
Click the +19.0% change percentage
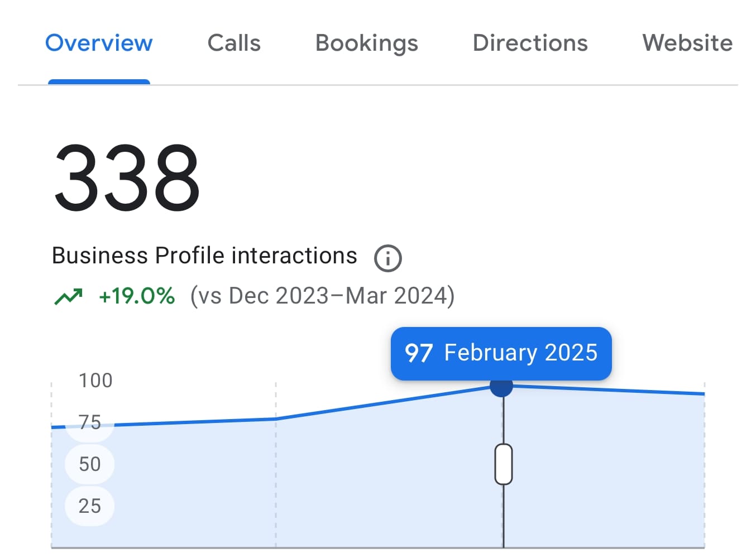(x=137, y=296)
